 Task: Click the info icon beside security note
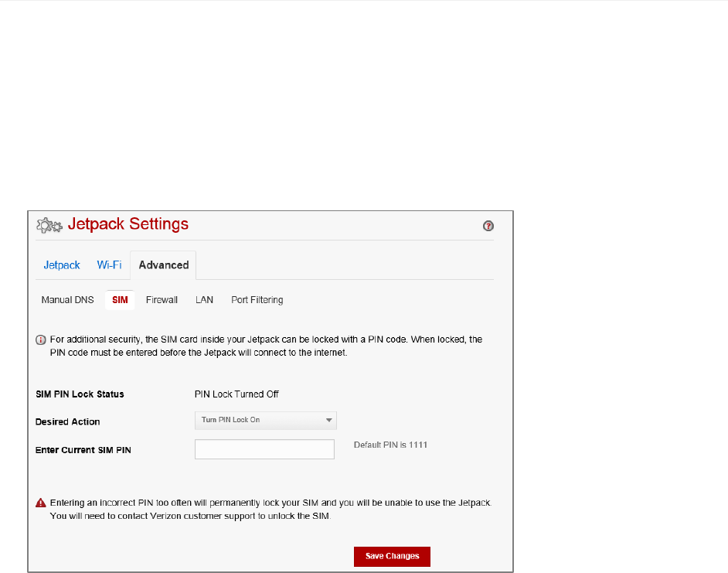tap(41, 339)
